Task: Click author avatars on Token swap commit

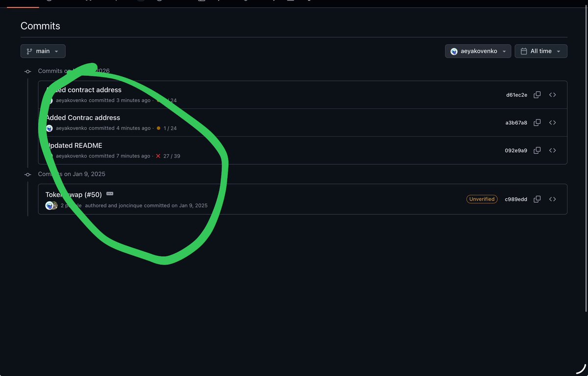Action: coord(51,205)
